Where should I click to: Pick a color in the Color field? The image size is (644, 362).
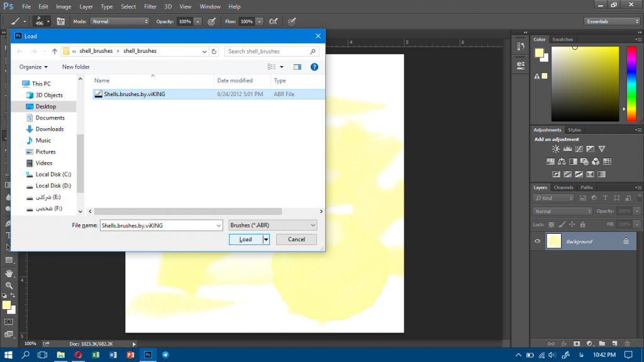[585, 84]
